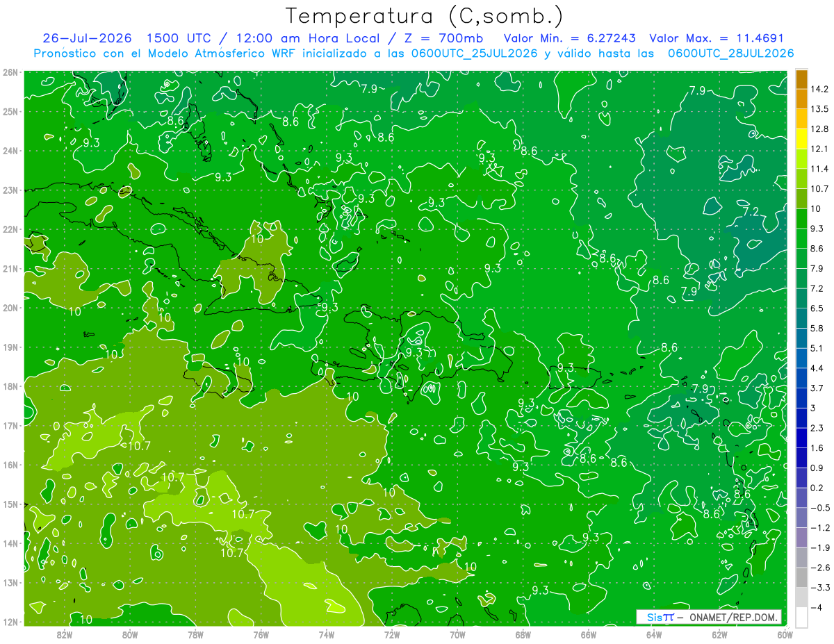Click the 5.1 colorbar tick label

coord(817,348)
